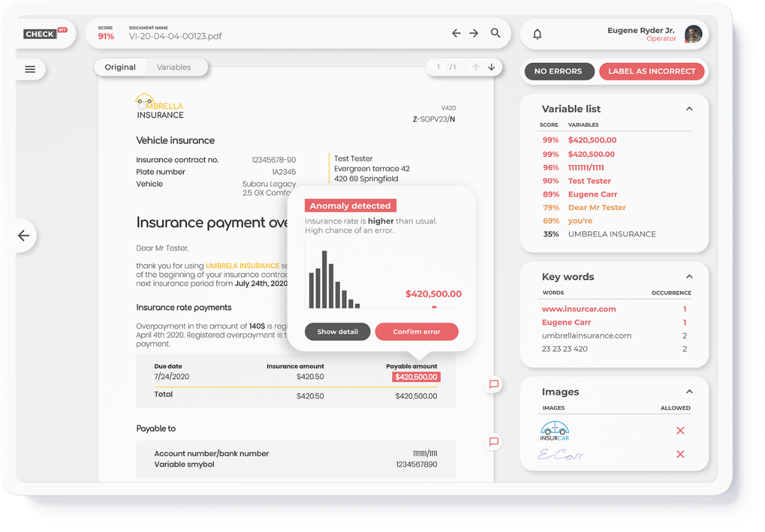The width and height of the screenshot is (765, 532).
Task: Toggle allowed status for E Carr signature
Action: click(680, 454)
